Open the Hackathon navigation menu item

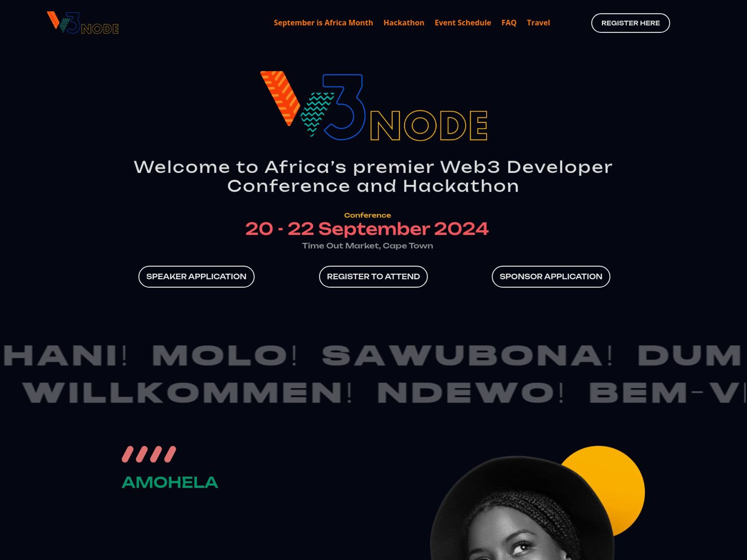(x=403, y=22)
